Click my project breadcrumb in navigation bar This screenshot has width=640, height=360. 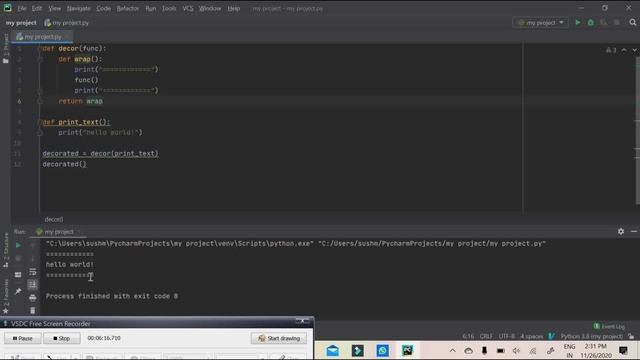(x=21, y=23)
